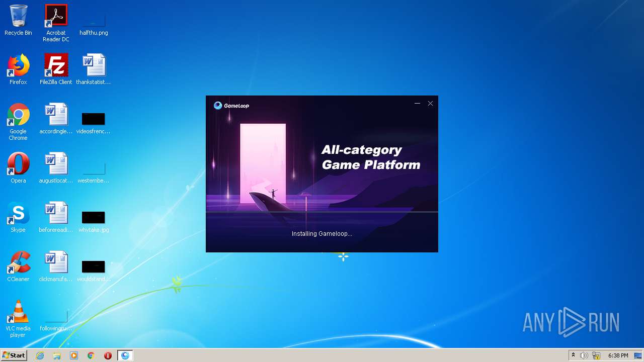Click the installer progress bar
This screenshot has height=362, width=644.
[322, 212]
